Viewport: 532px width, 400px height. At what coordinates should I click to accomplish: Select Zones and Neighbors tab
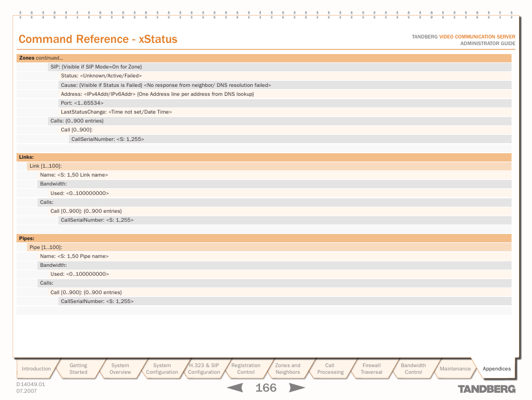(287, 368)
